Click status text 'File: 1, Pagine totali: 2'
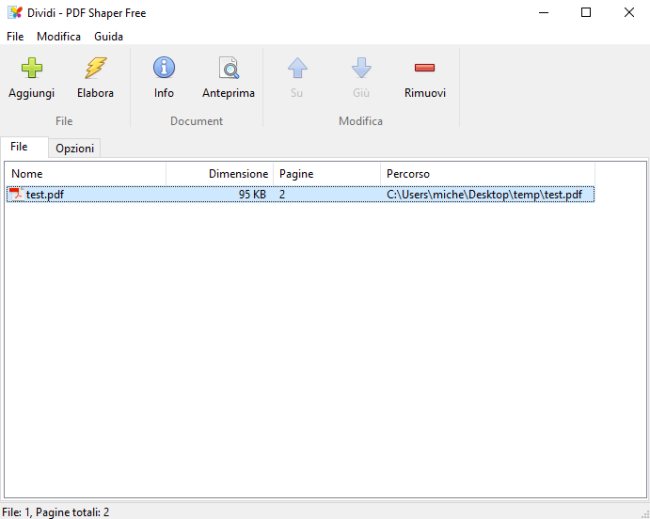This screenshot has height=519, width=650. tap(56, 512)
